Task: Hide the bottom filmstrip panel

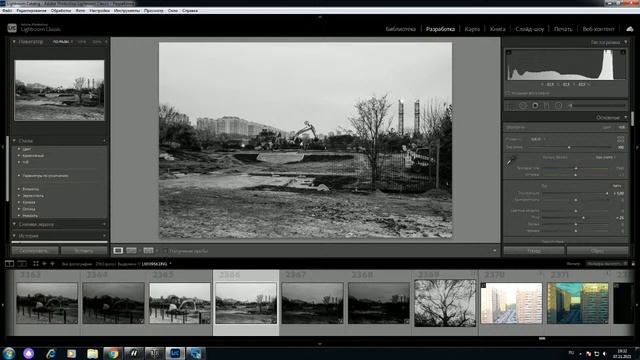Action: pos(320,344)
